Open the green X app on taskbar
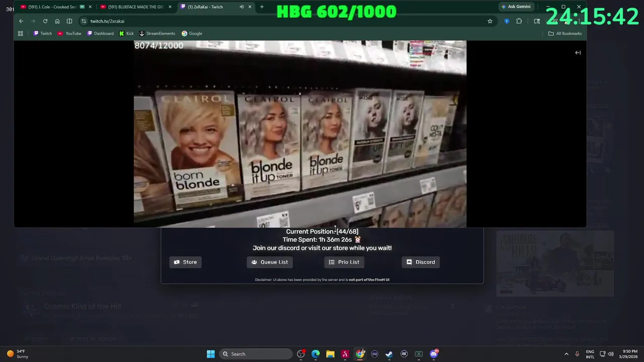The image size is (644, 362). click(x=419, y=354)
